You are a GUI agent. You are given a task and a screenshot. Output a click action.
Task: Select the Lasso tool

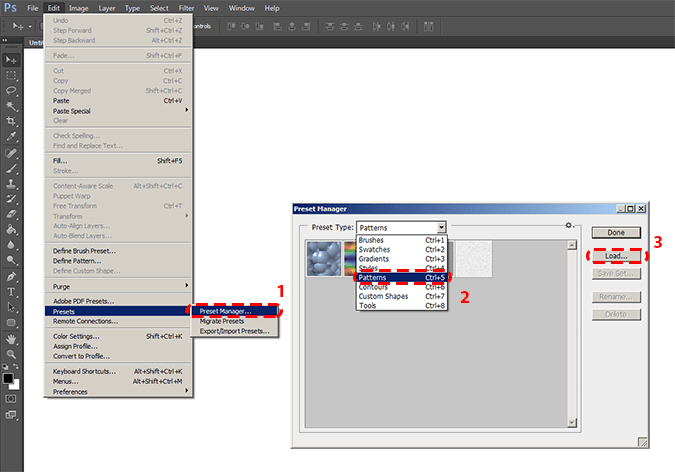pos(11,90)
